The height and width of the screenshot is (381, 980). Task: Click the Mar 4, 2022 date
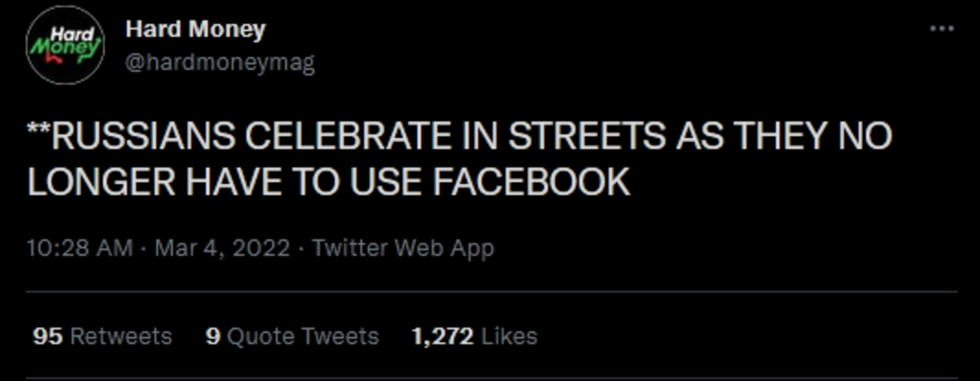click(x=225, y=248)
